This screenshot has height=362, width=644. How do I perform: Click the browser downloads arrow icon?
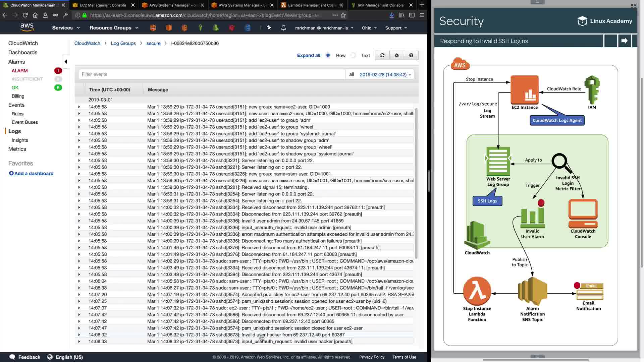point(391,15)
